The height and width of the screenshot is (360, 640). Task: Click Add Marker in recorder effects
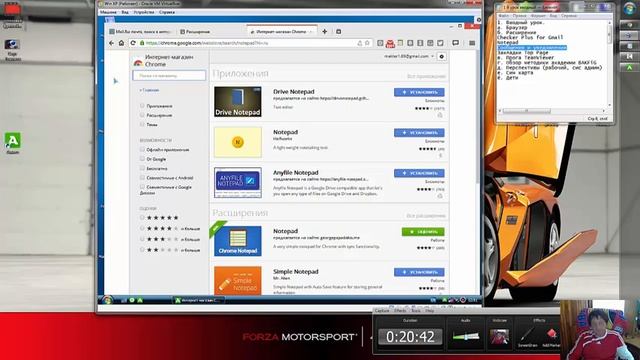tap(551, 336)
